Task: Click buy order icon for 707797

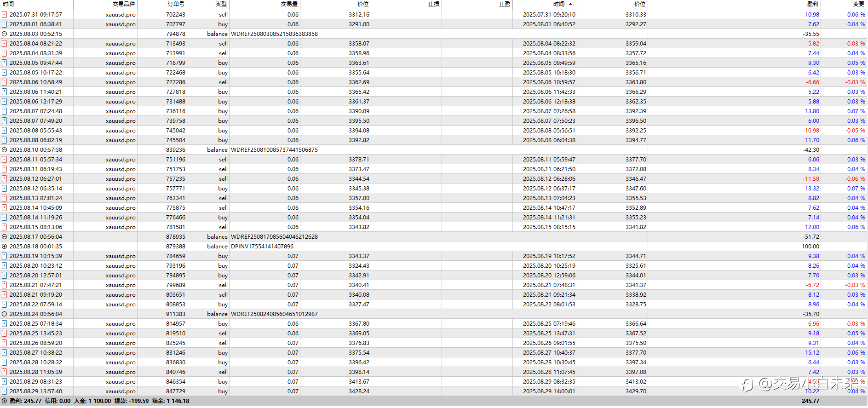Action: [5, 24]
